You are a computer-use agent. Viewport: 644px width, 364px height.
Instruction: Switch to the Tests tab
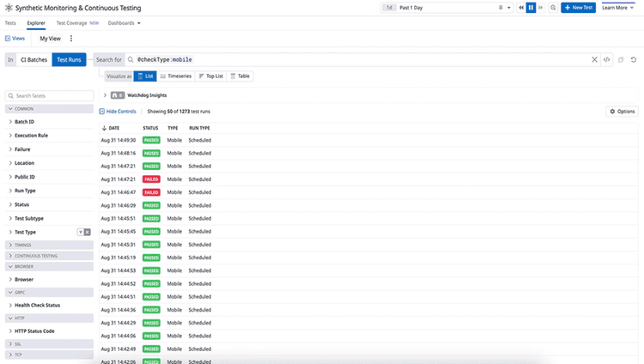click(10, 23)
